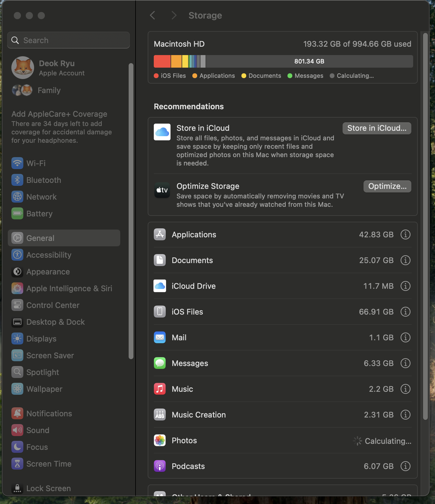435x504 pixels.
Task: Click the 801.34 GB free space label
Action: (x=309, y=61)
